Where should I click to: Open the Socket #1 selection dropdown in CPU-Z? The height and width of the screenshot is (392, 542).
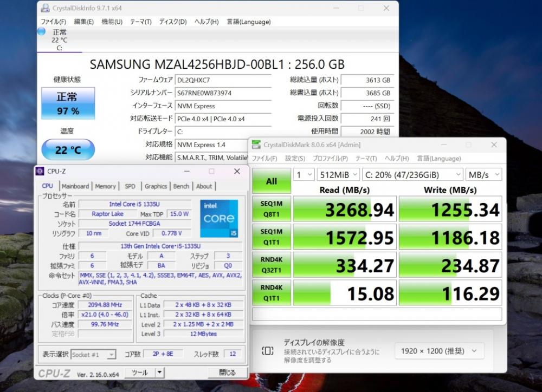(x=93, y=354)
